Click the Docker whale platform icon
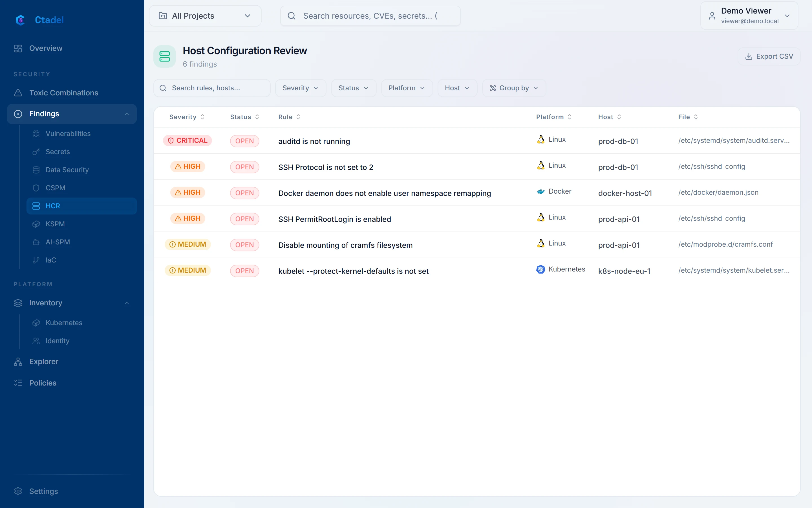This screenshot has height=508, width=812. [x=540, y=192]
